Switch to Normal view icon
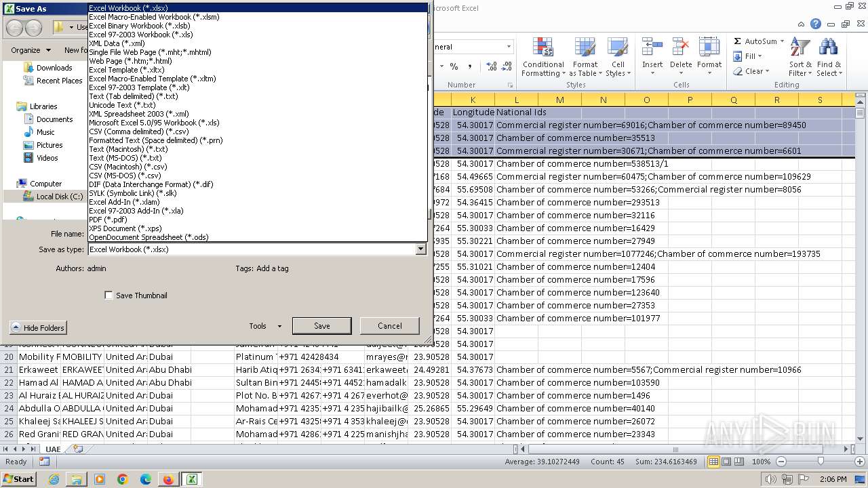The width and height of the screenshot is (868, 488). [713, 462]
